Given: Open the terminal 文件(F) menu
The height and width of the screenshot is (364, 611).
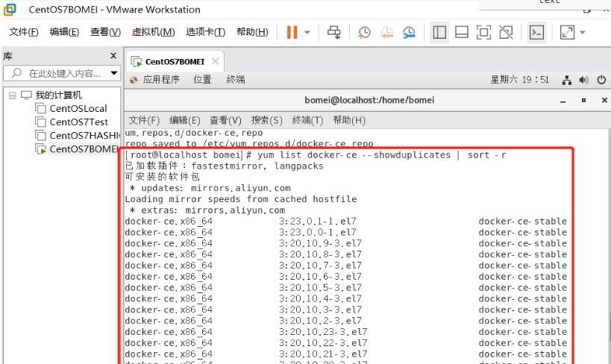Looking at the screenshot, I should click(x=144, y=120).
